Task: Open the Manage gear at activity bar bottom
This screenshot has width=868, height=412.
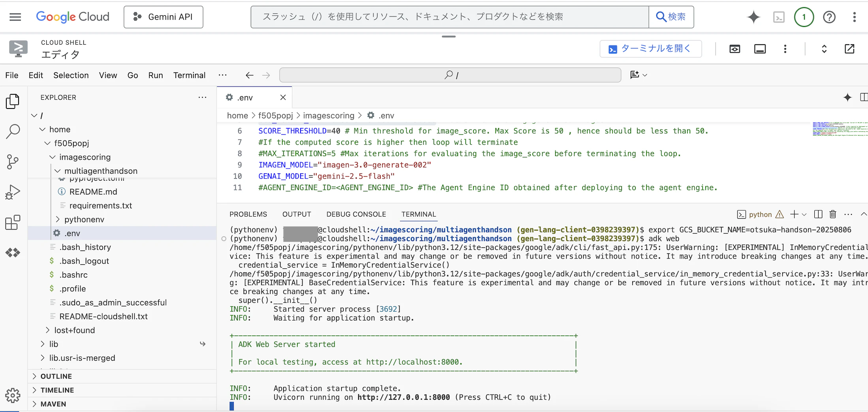Action: click(13, 395)
